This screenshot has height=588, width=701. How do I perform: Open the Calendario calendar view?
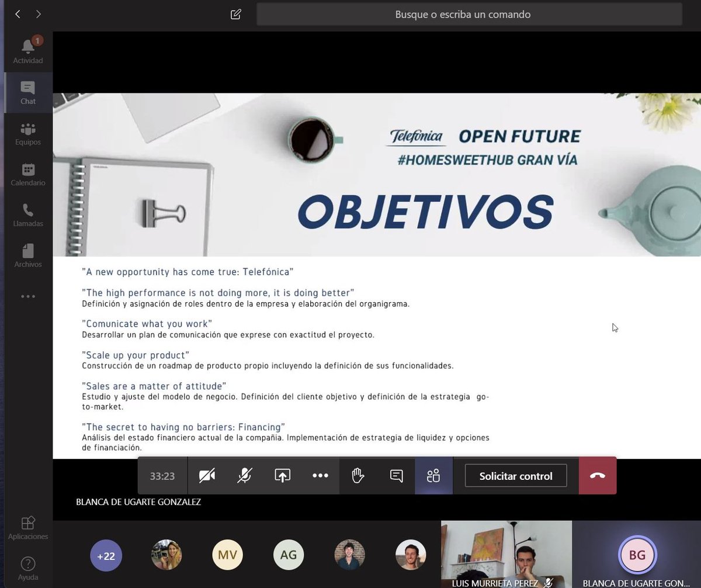pos(28,175)
